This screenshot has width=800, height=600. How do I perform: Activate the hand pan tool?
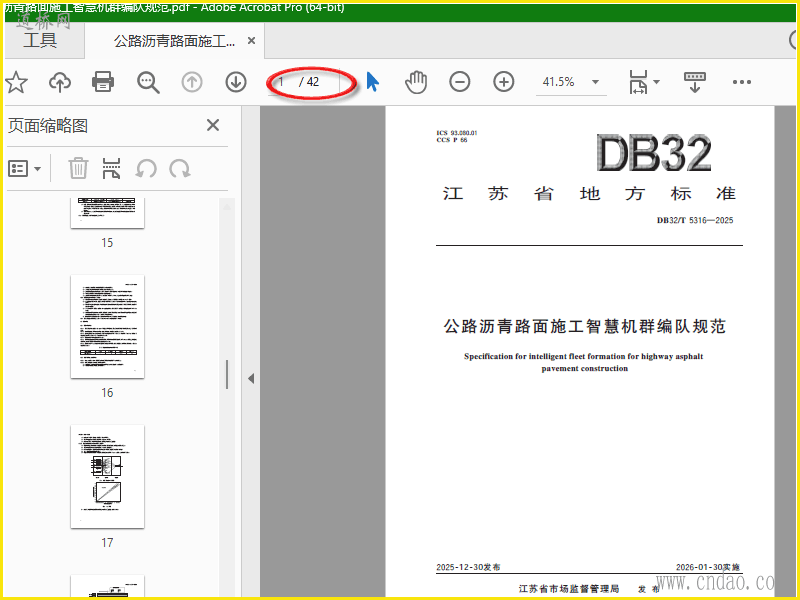point(416,82)
